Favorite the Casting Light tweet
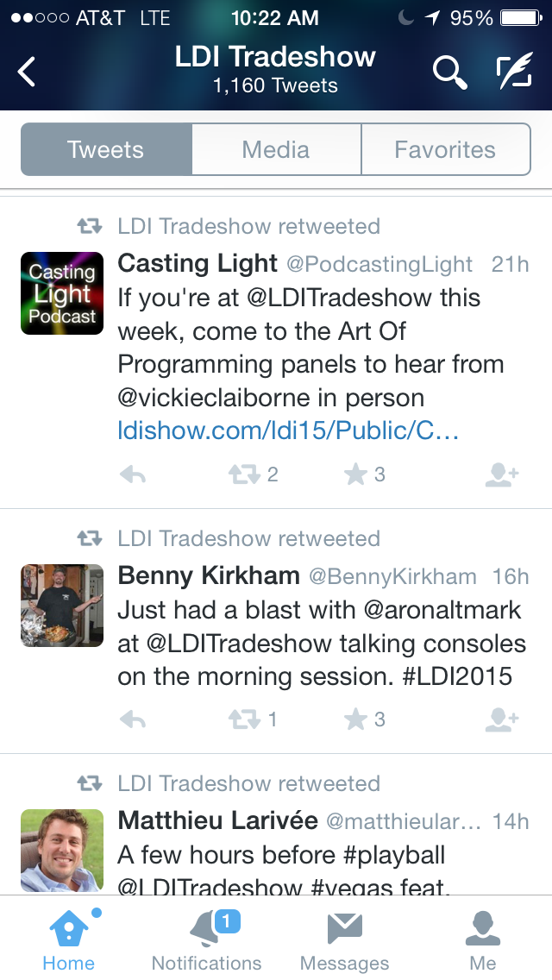The image size is (552, 980). [x=356, y=474]
